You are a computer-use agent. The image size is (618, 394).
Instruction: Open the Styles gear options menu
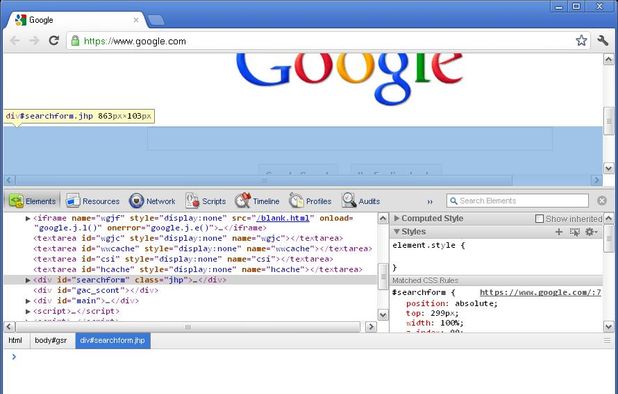tap(591, 232)
